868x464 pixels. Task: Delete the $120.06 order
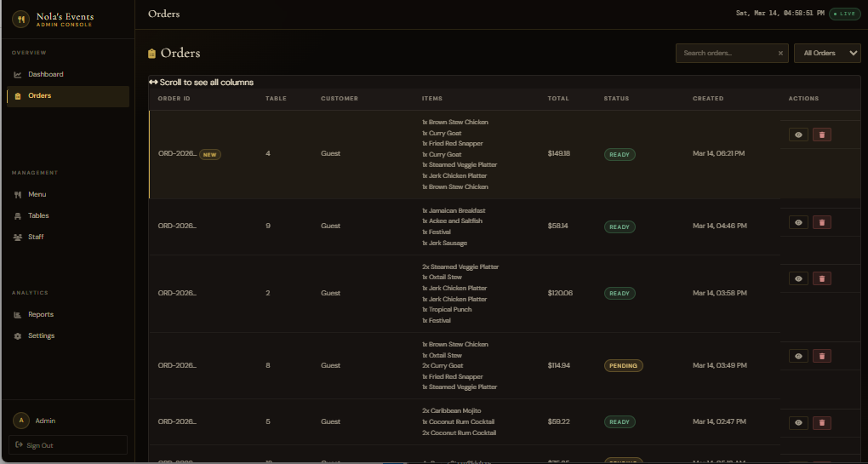click(x=821, y=278)
